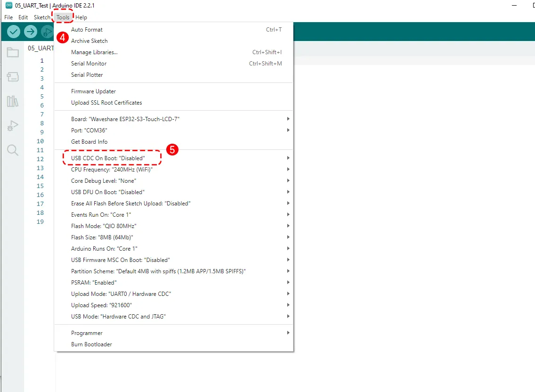Open the Boards Manager sidebar icon
The image size is (535, 392).
click(x=13, y=77)
